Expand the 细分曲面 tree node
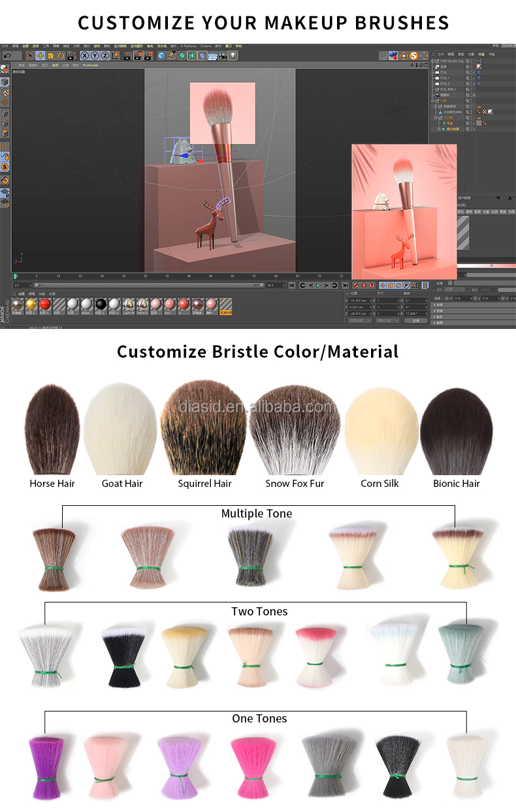The image size is (516, 812). tap(439, 129)
